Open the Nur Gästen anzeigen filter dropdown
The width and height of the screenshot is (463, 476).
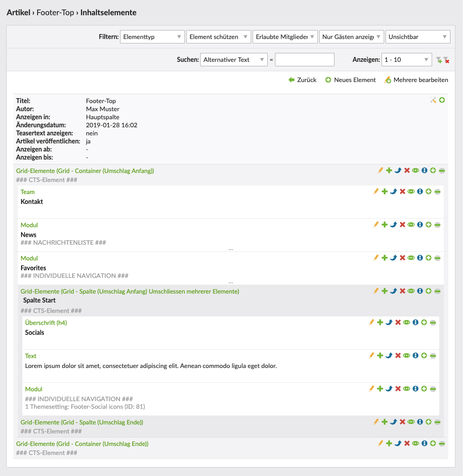tap(352, 37)
